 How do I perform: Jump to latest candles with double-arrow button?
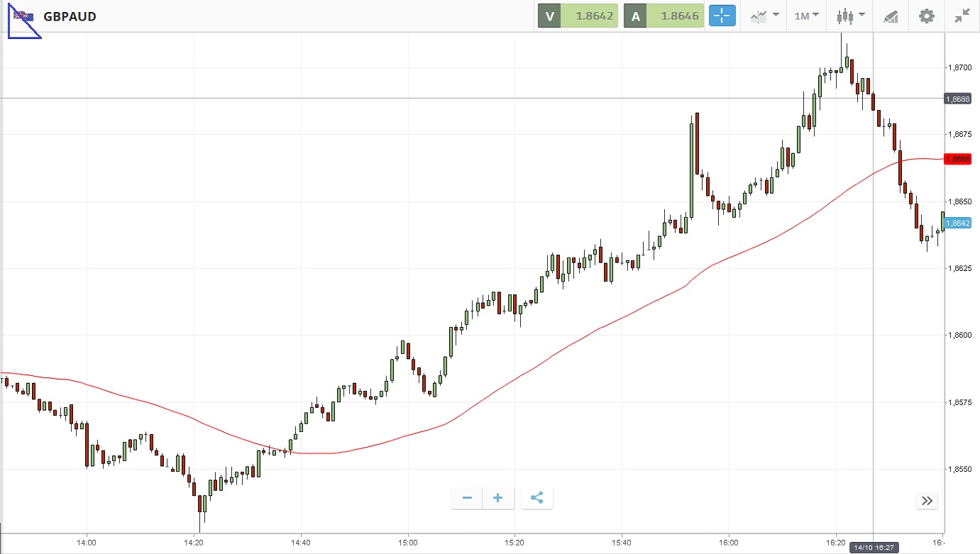tap(927, 501)
